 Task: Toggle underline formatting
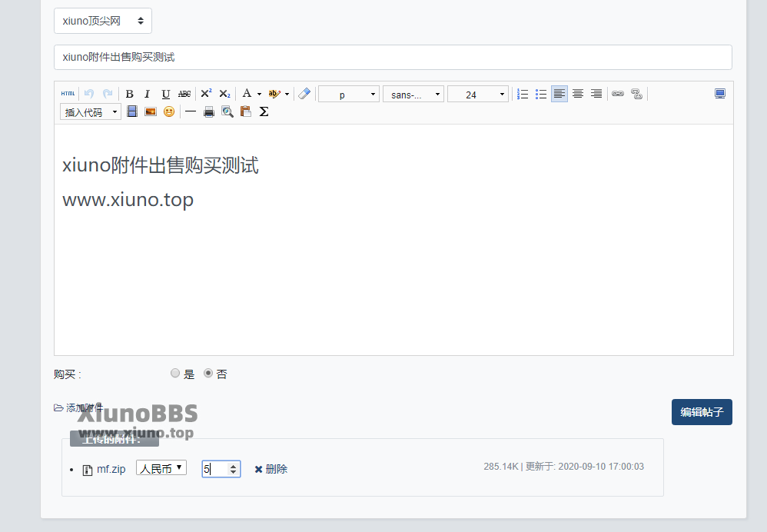tap(166, 94)
